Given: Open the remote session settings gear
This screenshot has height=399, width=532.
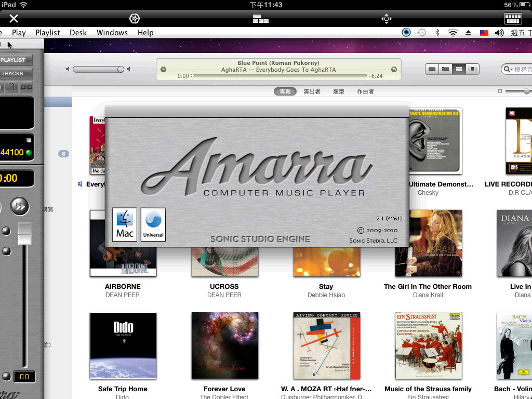Looking at the screenshot, I should (135, 18).
